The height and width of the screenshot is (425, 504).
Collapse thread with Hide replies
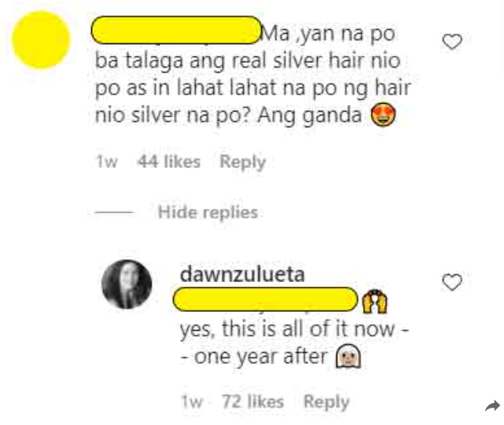point(208,212)
